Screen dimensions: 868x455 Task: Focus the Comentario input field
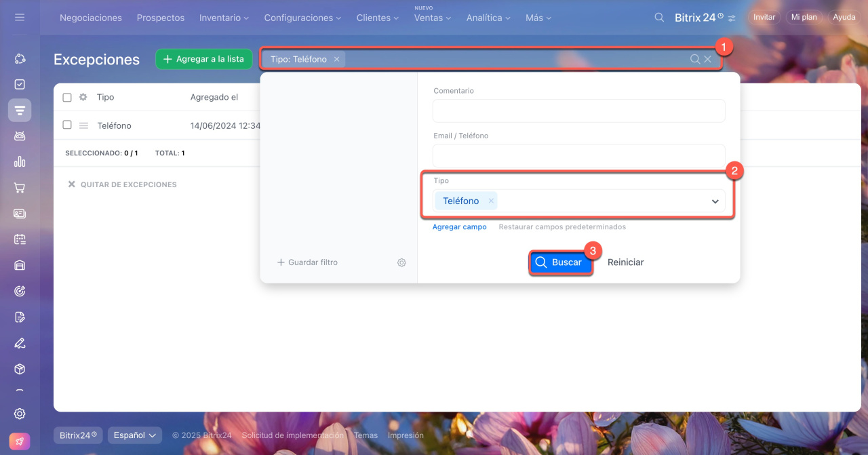[579, 111]
